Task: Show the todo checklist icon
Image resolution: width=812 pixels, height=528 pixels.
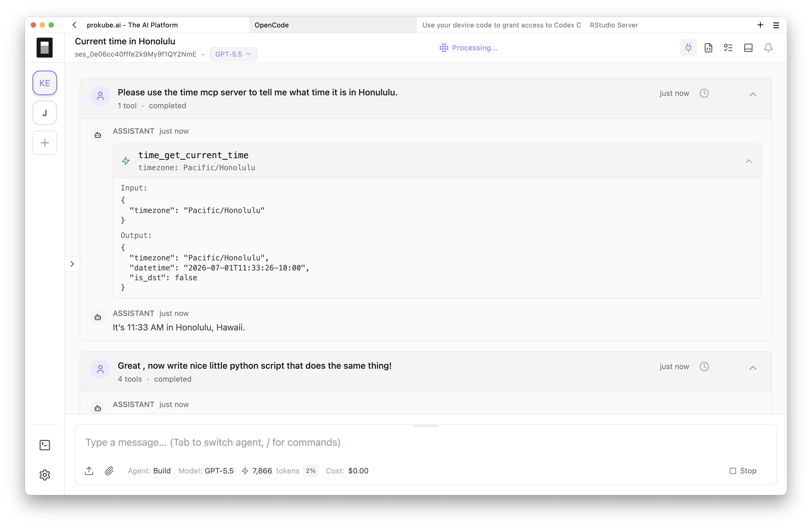Action: (728, 48)
